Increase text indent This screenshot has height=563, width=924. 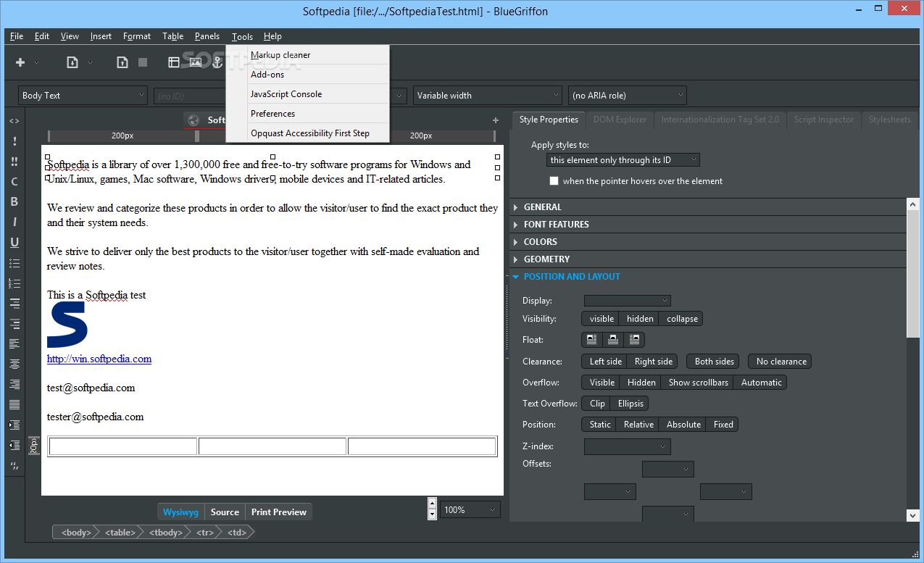coord(14,425)
